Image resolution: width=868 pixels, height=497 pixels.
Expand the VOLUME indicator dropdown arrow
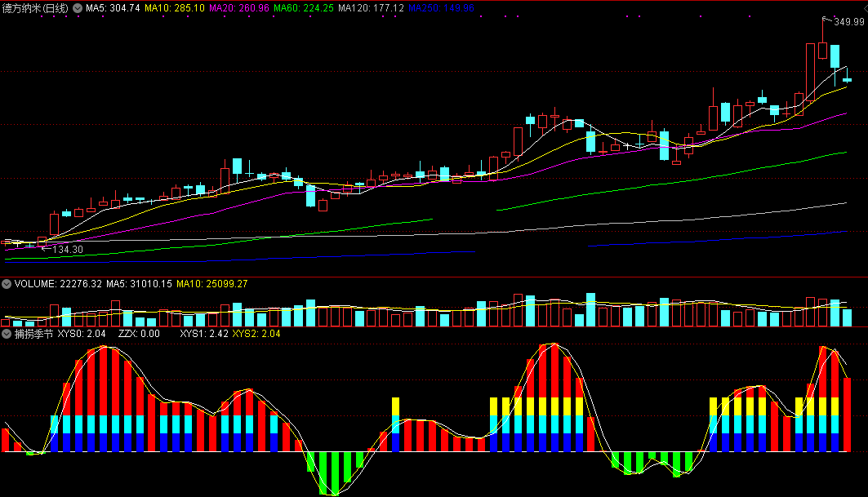[x=7, y=284]
